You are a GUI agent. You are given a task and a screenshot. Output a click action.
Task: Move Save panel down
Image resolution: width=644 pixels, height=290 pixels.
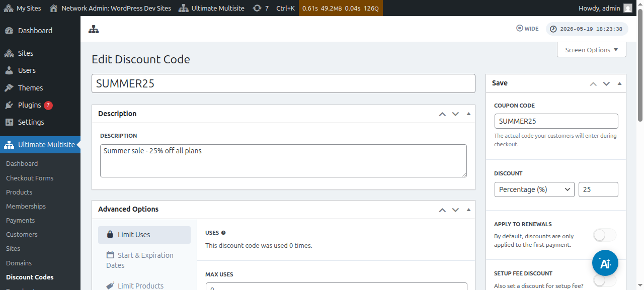pyautogui.click(x=606, y=83)
